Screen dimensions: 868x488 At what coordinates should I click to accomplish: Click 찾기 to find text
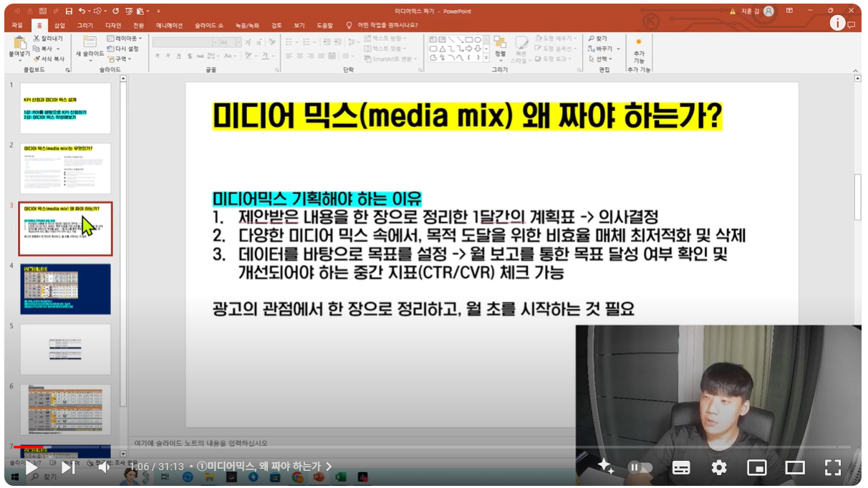click(597, 39)
